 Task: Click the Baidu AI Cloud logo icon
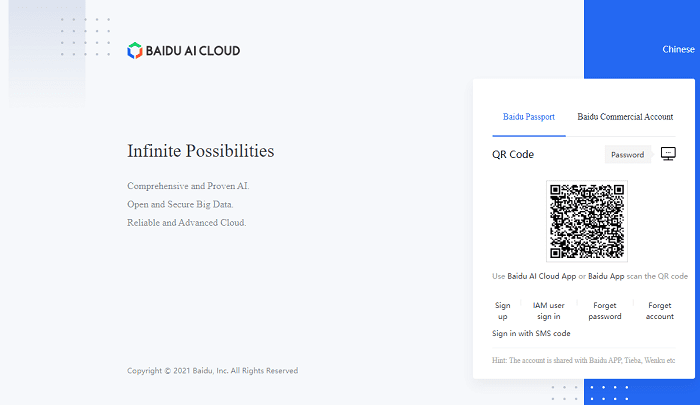(x=135, y=50)
